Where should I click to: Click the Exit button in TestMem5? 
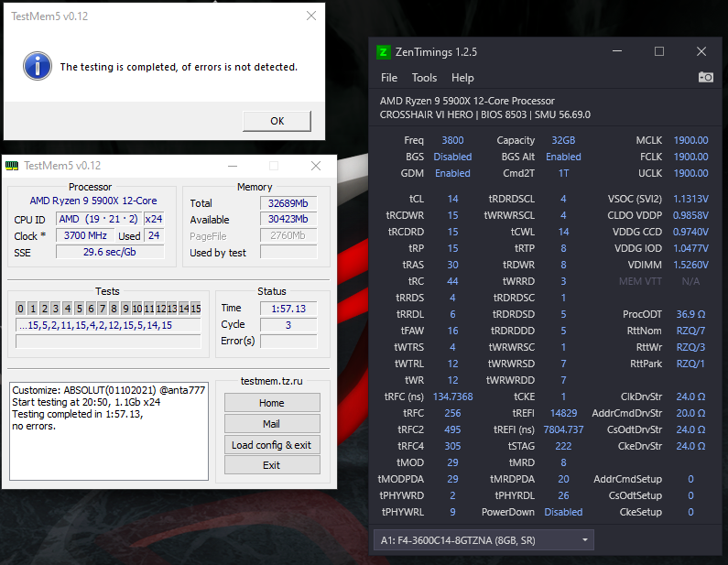point(272,465)
